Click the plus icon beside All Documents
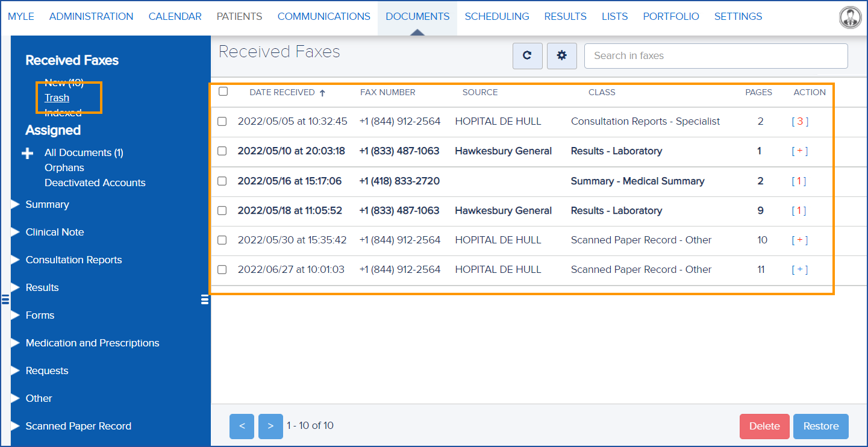Image resolution: width=868 pixels, height=447 pixels. (27, 153)
